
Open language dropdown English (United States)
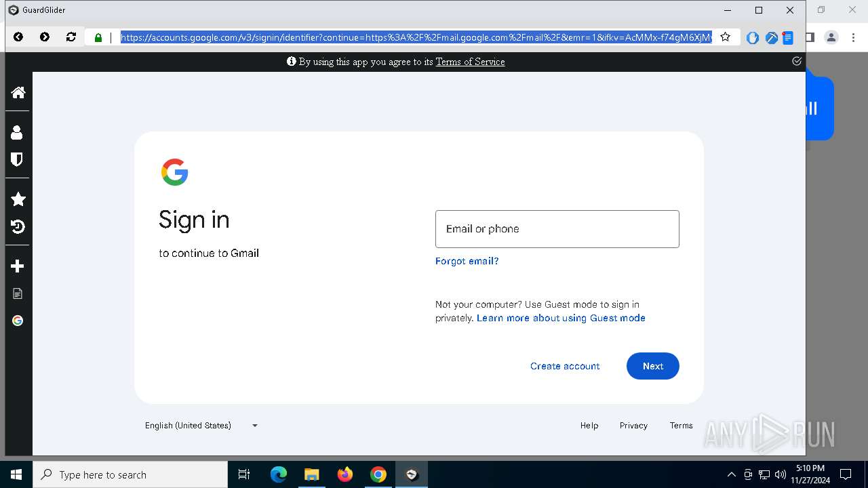[x=201, y=426]
